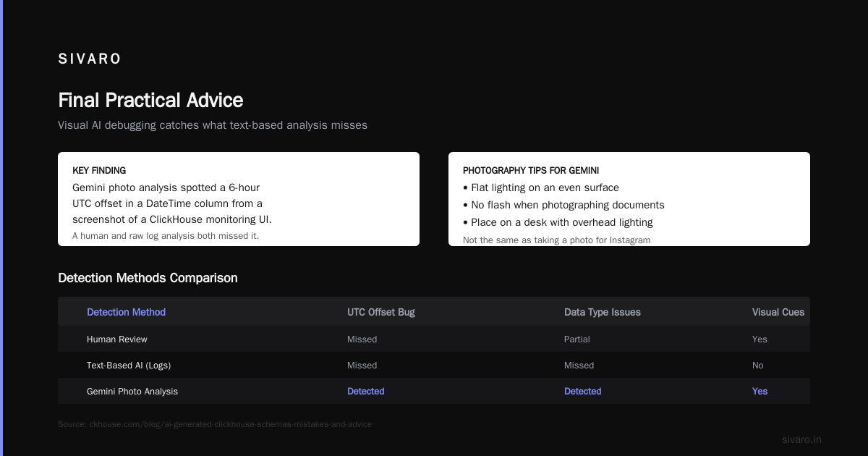
Task: Select the 'Final Practical Advice' heading
Action: point(150,100)
